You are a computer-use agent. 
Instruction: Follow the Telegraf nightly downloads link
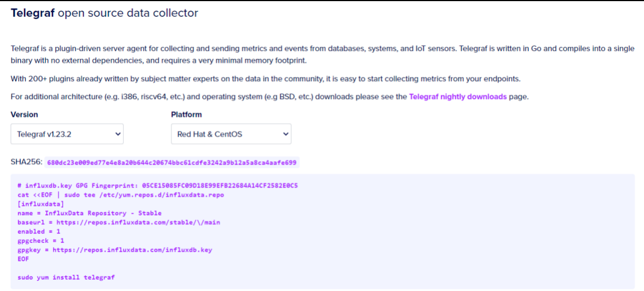point(458,97)
